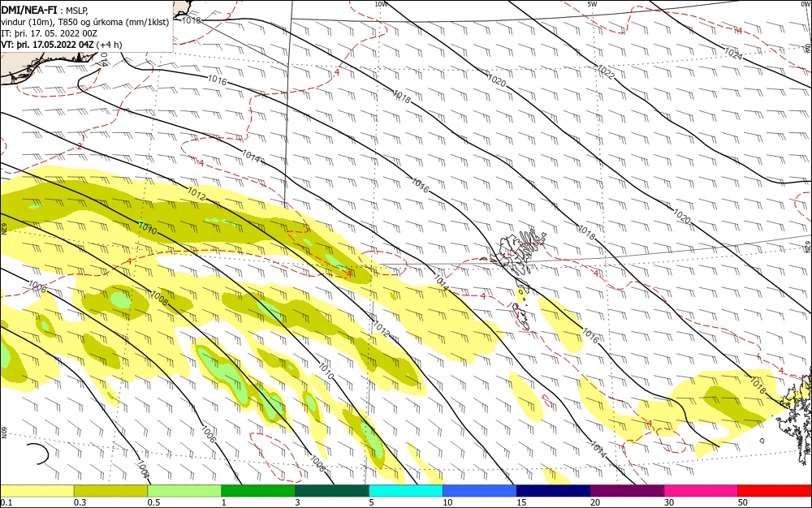The image size is (812, 508).
Task: Click the light green 0.5 legend swatch
Action: (x=184, y=491)
